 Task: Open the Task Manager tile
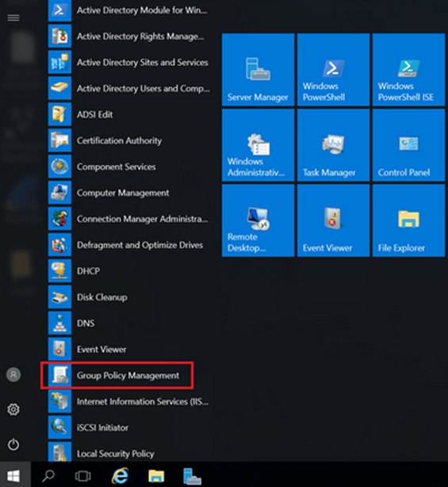point(333,145)
